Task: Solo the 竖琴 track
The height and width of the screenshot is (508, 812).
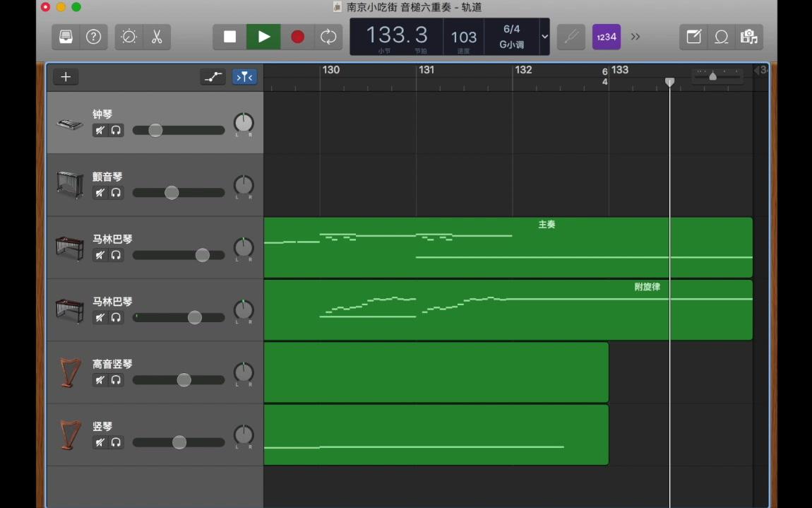Action: [116, 442]
